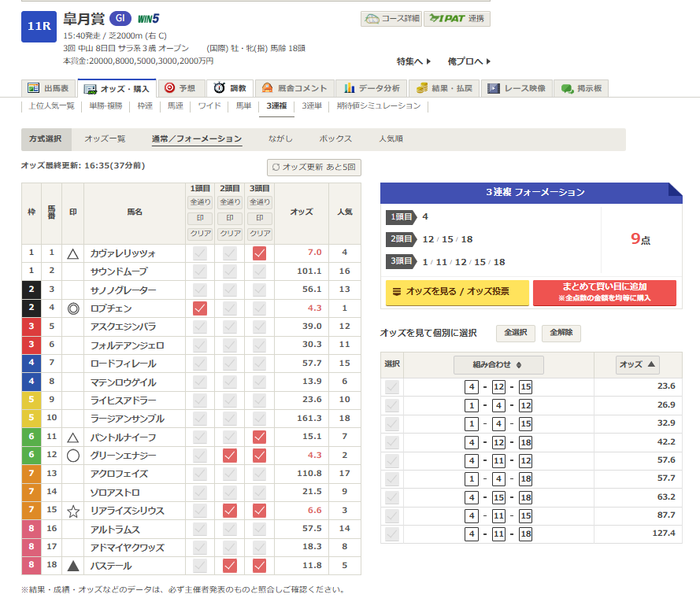Open the 掲示板 chat tab
The width and height of the screenshot is (700, 598).
(581, 88)
